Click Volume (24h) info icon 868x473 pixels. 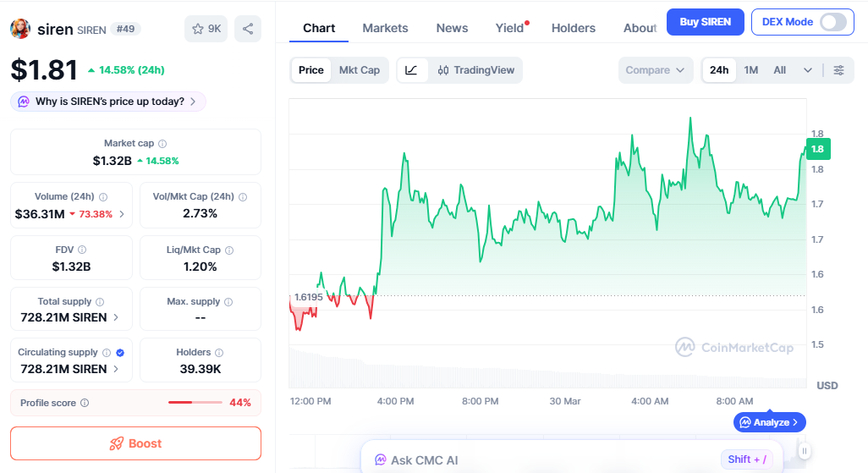click(103, 196)
